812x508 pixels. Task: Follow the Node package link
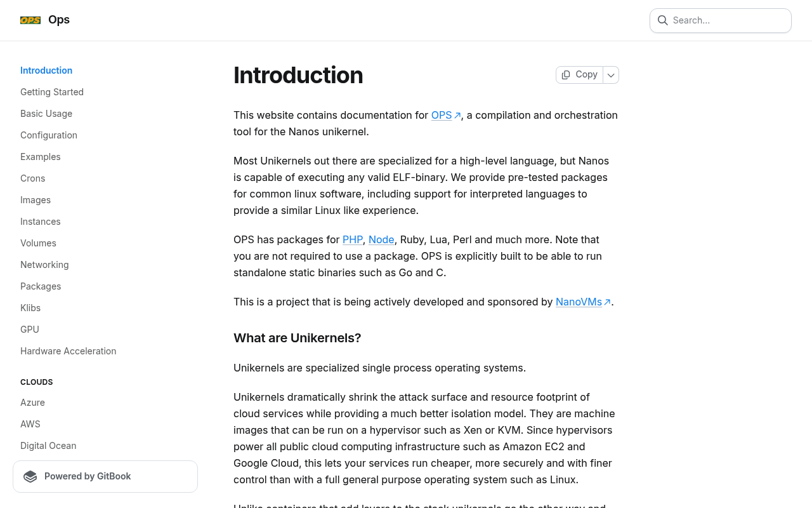(x=381, y=239)
